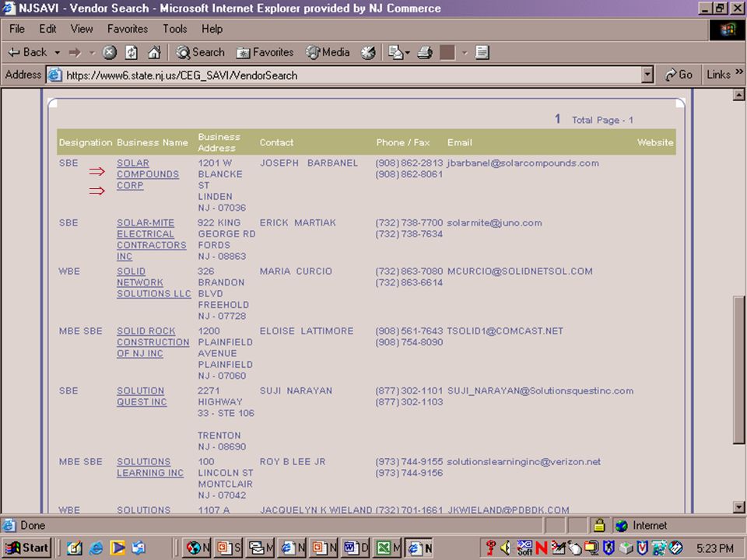Viewport: 747px width, 560px height.
Task: Click the Internet zone status indicator
Action: pos(641,525)
